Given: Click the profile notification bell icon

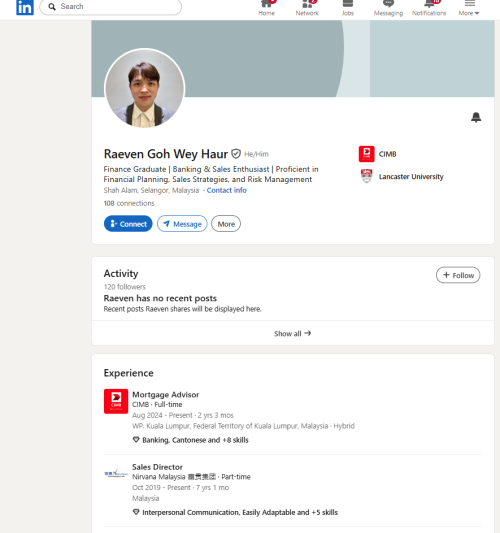Looking at the screenshot, I should click(x=476, y=117).
